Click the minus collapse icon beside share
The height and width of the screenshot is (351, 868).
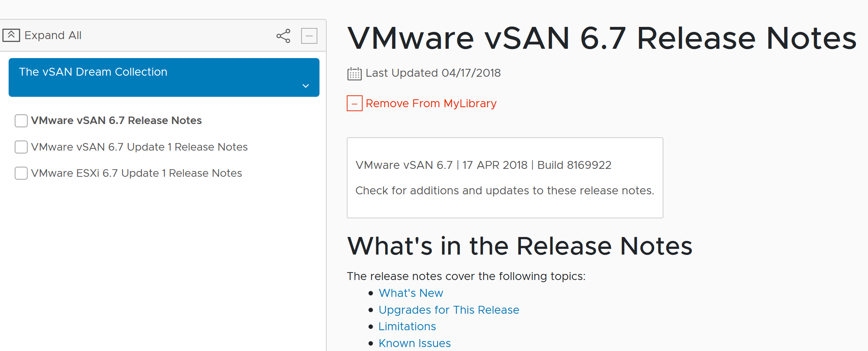tap(309, 36)
